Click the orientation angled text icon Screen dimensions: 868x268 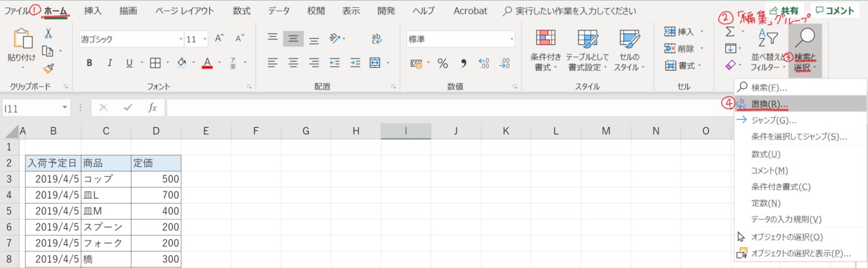335,38
